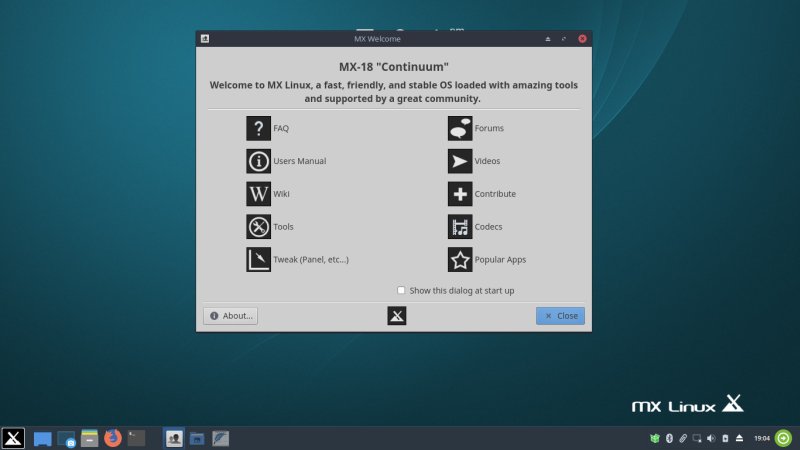
Task: Click the show desktop icon in panel
Action: pyautogui.click(x=42, y=439)
